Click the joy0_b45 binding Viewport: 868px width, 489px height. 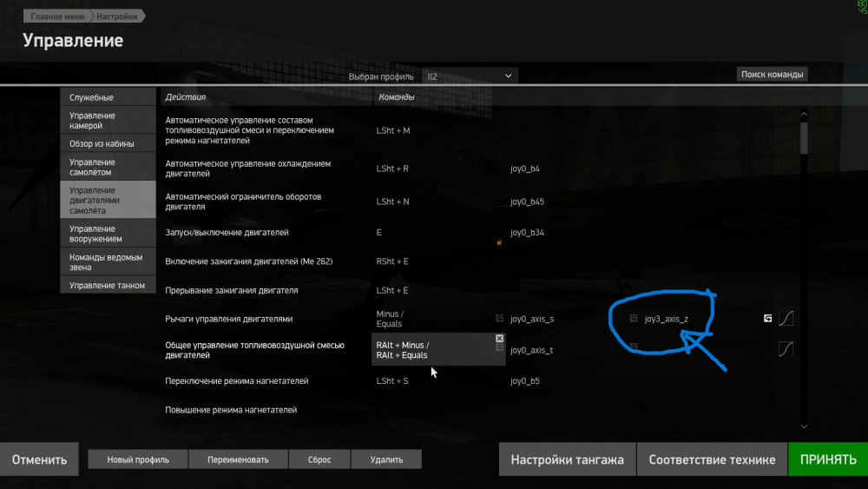527,202
